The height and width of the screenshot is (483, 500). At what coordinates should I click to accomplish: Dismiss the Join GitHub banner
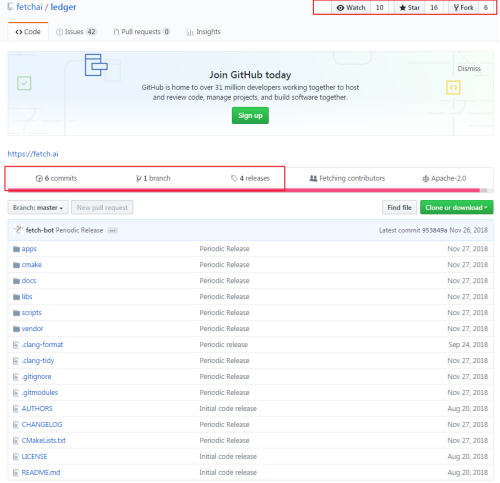tap(469, 69)
